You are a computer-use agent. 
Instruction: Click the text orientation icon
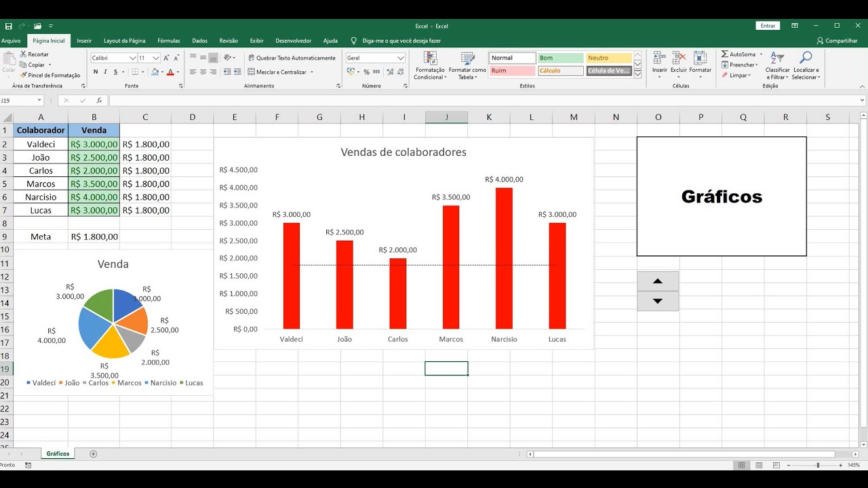click(228, 58)
